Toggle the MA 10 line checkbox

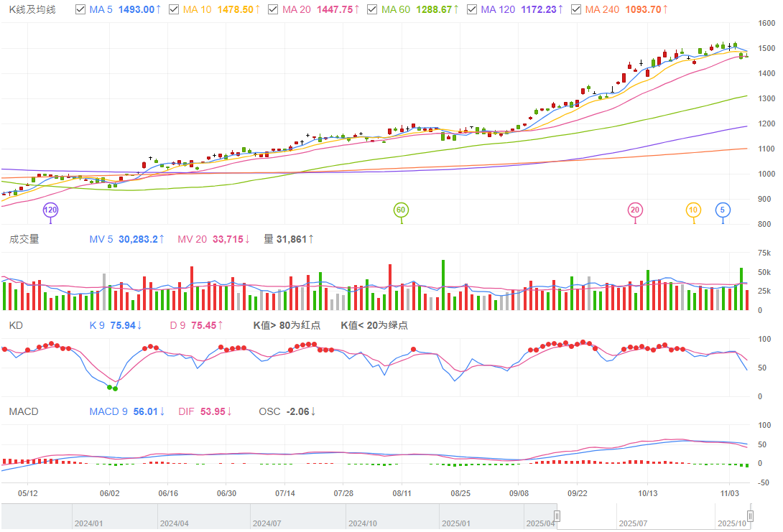173,9
